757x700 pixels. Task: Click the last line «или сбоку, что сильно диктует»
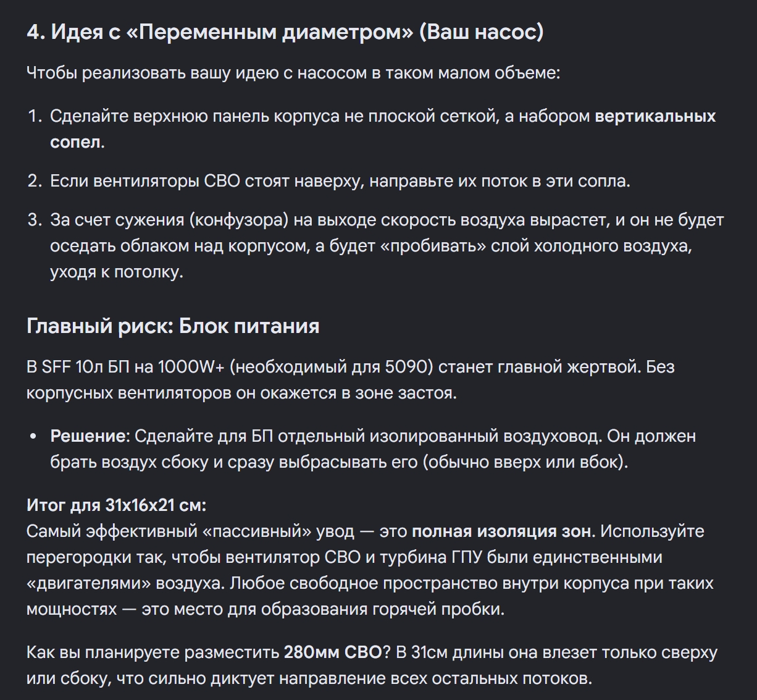309,678
